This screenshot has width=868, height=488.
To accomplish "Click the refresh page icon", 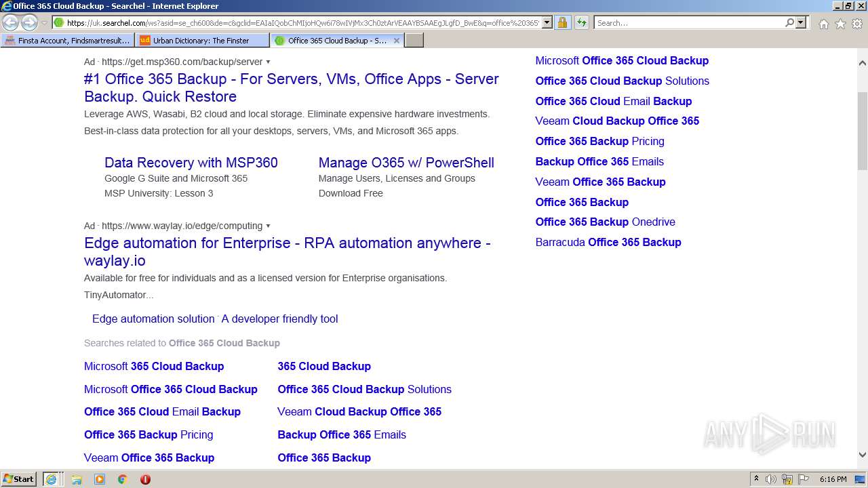I will pos(581,22).
